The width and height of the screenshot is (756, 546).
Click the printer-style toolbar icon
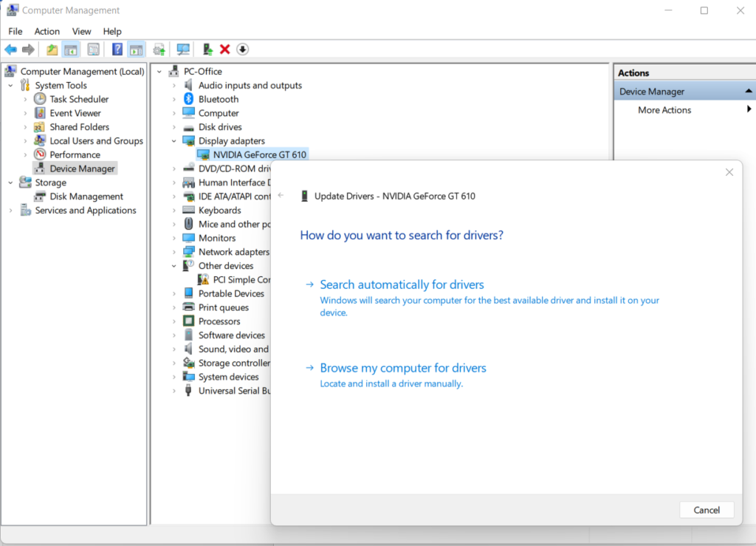point(159,50)
